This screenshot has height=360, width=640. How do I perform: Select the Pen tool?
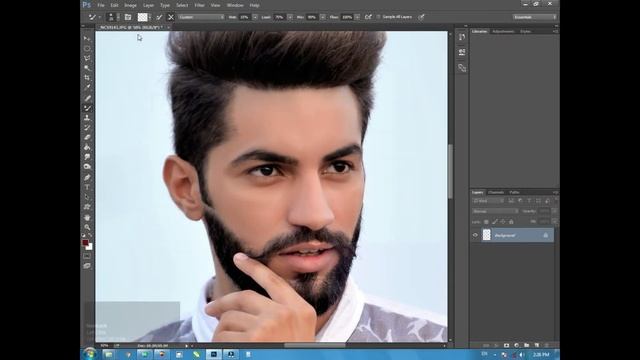[x=87, y=178]
